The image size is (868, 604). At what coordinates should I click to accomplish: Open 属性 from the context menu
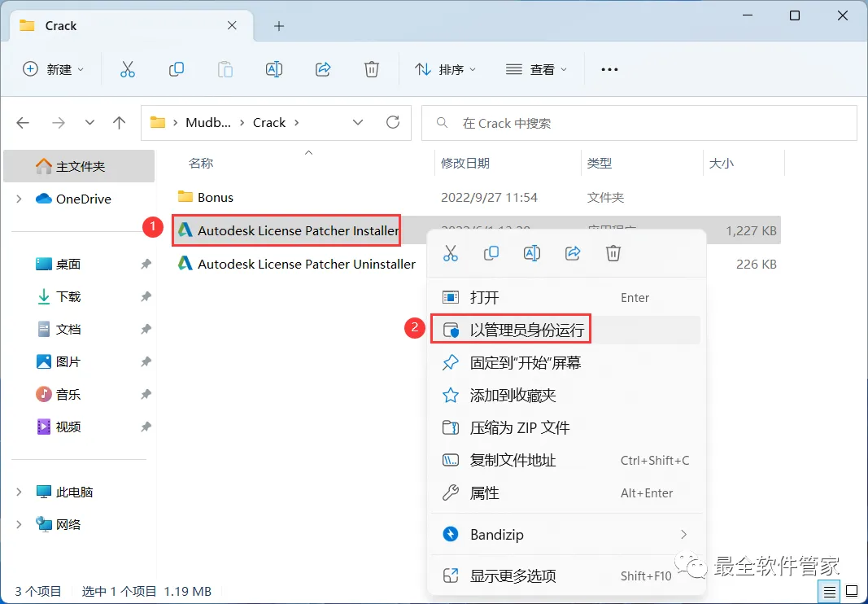click(x=565, y=493)
